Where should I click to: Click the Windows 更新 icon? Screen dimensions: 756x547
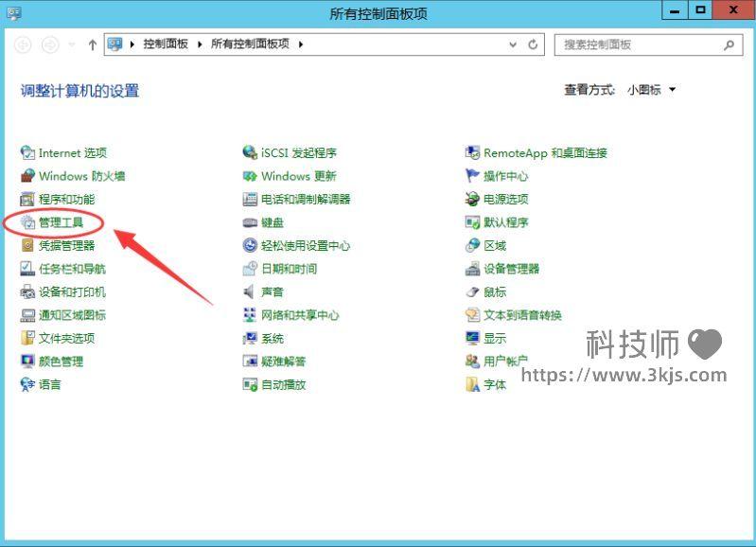[250, 176]
